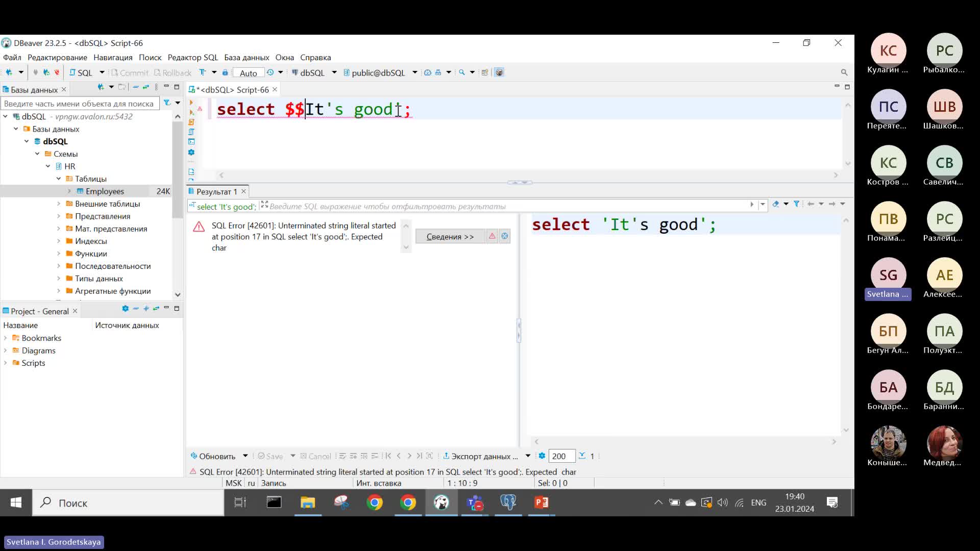
Task: Click the Обновить refresh button
Action: point(213,456)
